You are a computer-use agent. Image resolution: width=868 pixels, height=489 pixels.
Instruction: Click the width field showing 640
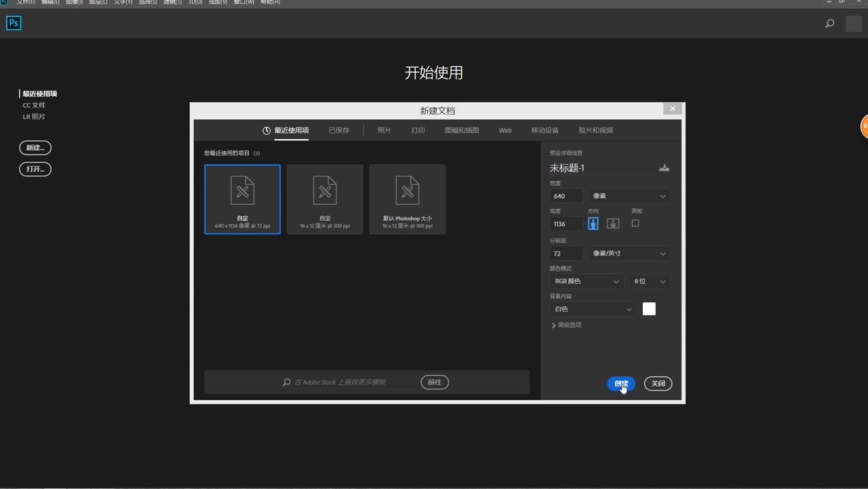(x=566, y=196)
